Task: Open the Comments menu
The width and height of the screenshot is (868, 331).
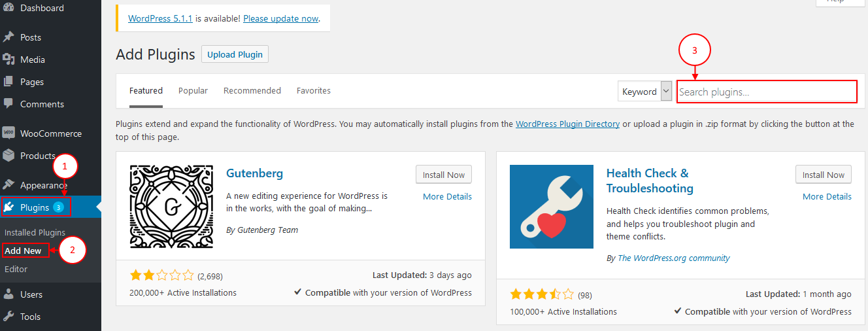Action: (42, 104)
